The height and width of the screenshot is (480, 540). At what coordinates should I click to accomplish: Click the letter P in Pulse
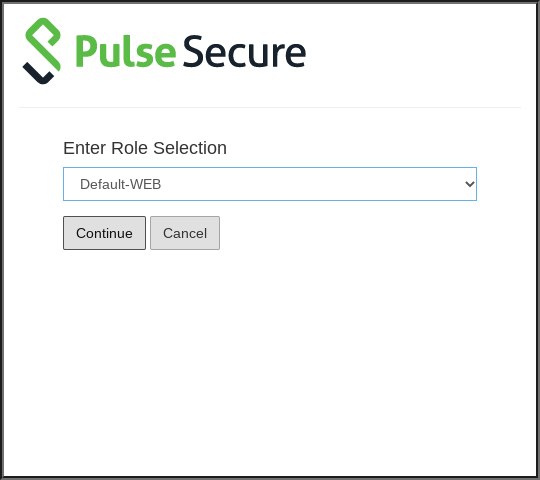[85, 51]
